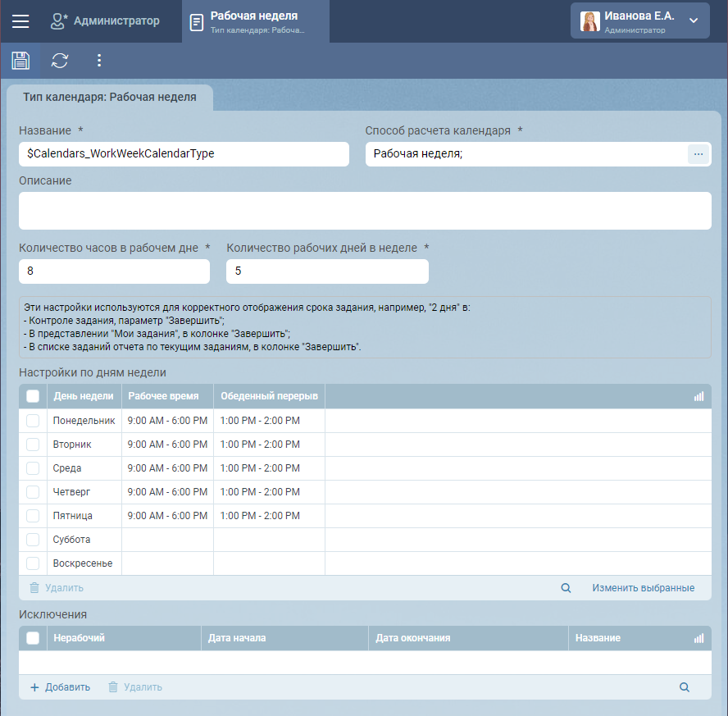
Task: Click the save floppy disk icon
Action: tap(20, 61)
